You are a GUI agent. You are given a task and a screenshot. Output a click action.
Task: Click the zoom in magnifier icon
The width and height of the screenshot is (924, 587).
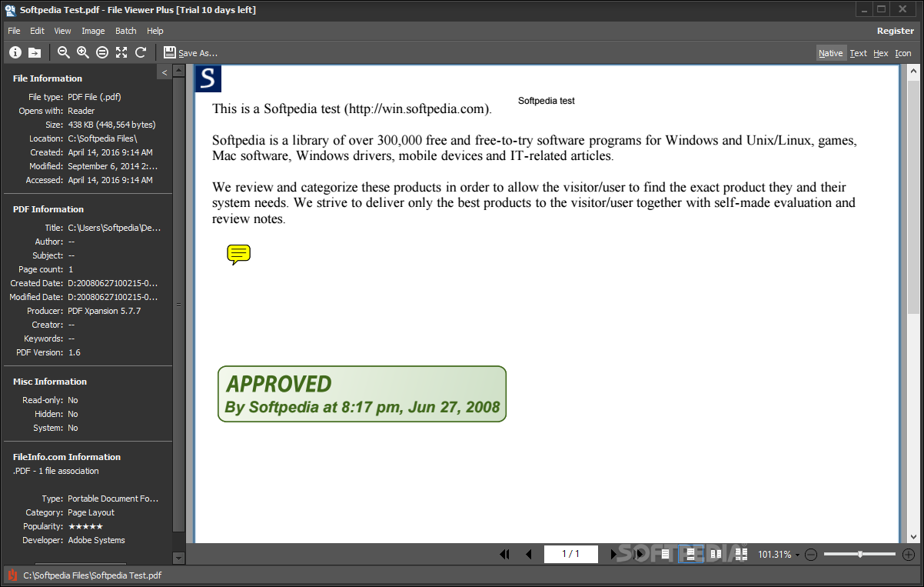(83, 52)
